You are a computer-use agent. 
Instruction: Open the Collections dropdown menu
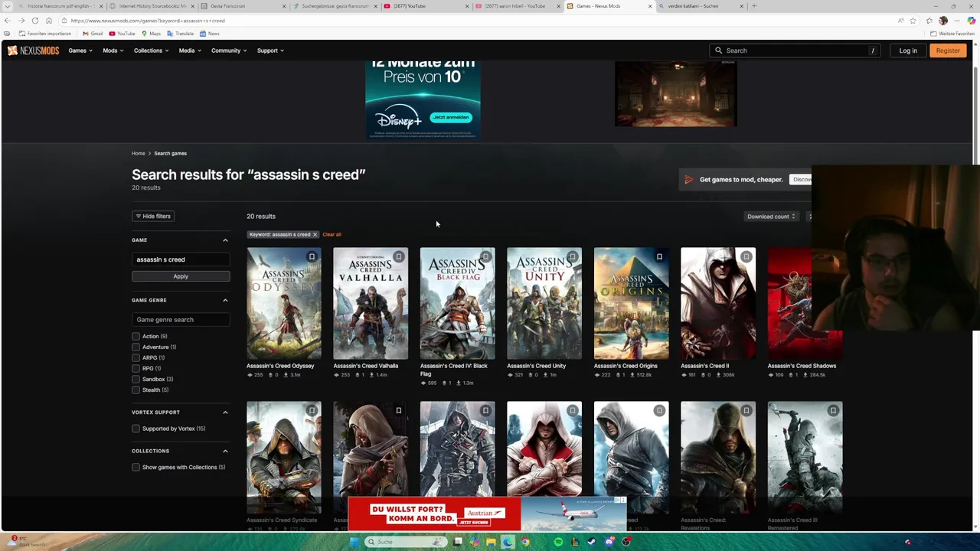pyautogui.click(x=151, y=51)
